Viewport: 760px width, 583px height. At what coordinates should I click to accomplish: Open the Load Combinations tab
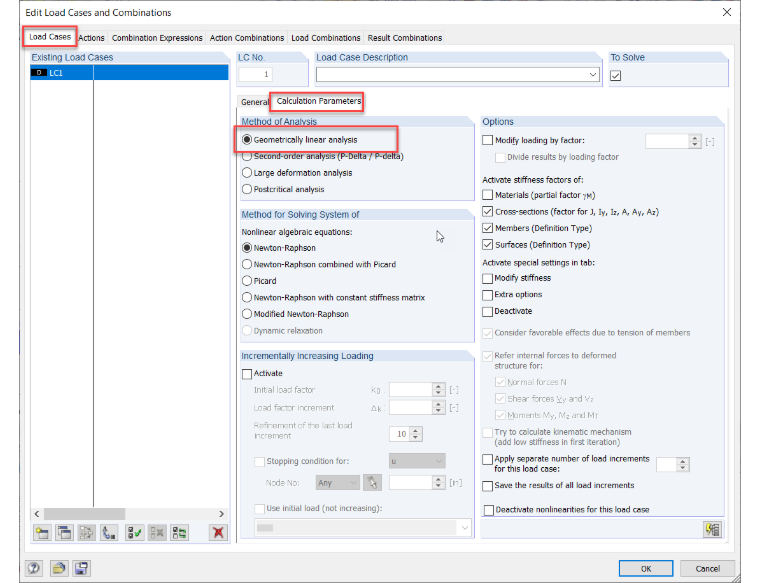326,38
